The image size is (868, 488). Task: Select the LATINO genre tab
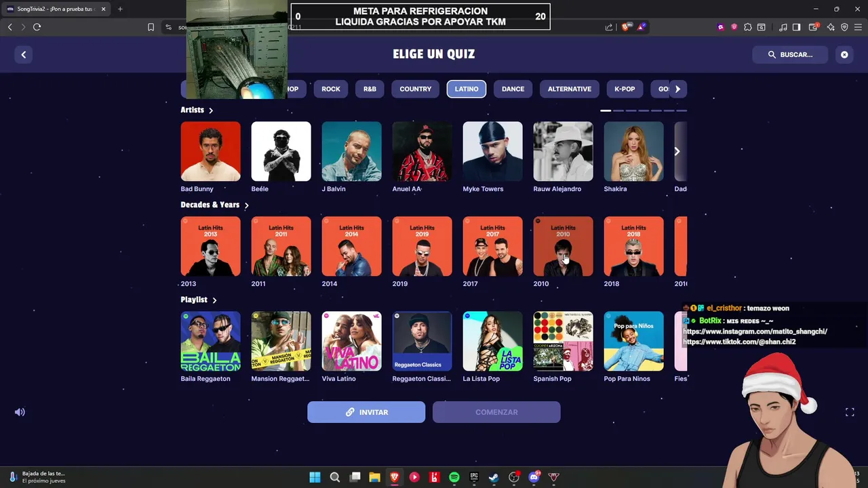[x=467, y=89]
